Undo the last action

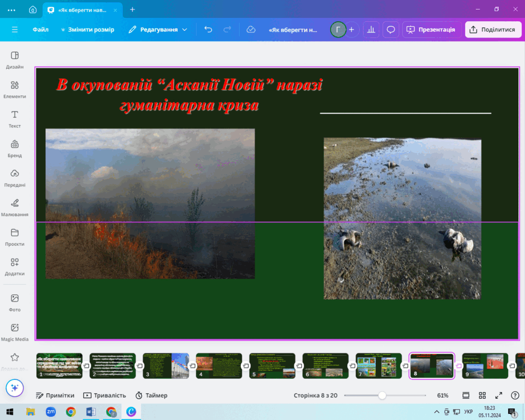pyautogui.click(x=208, y=30)
